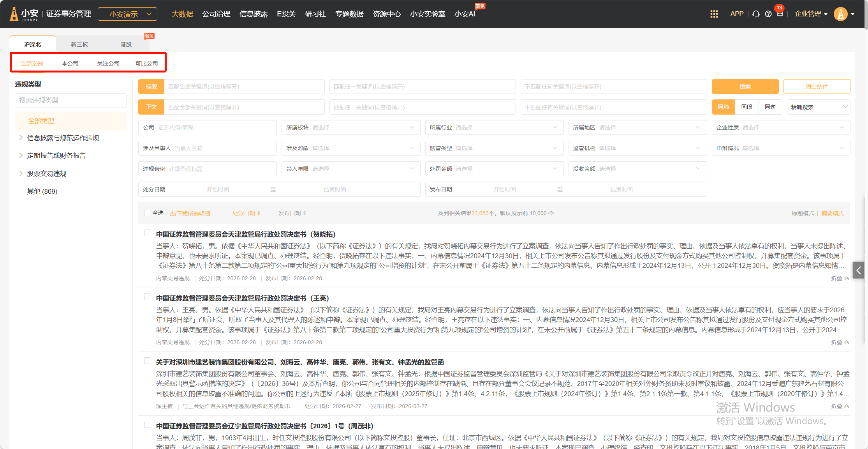This screenshot has height=449, width=868.
Task: Expand 信息披露与规范运作违规 tree node
Action: coord(21,138)
